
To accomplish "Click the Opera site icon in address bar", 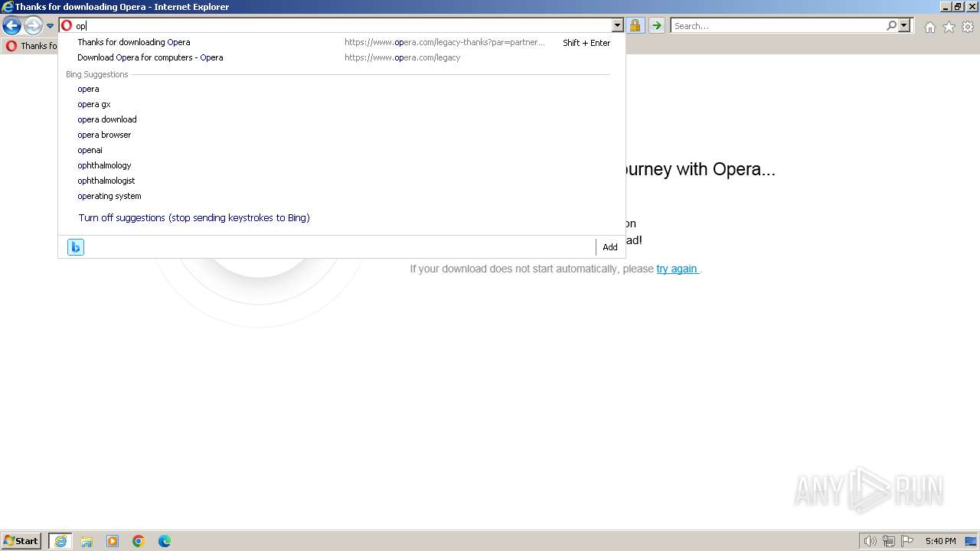I will click(67, 26).
